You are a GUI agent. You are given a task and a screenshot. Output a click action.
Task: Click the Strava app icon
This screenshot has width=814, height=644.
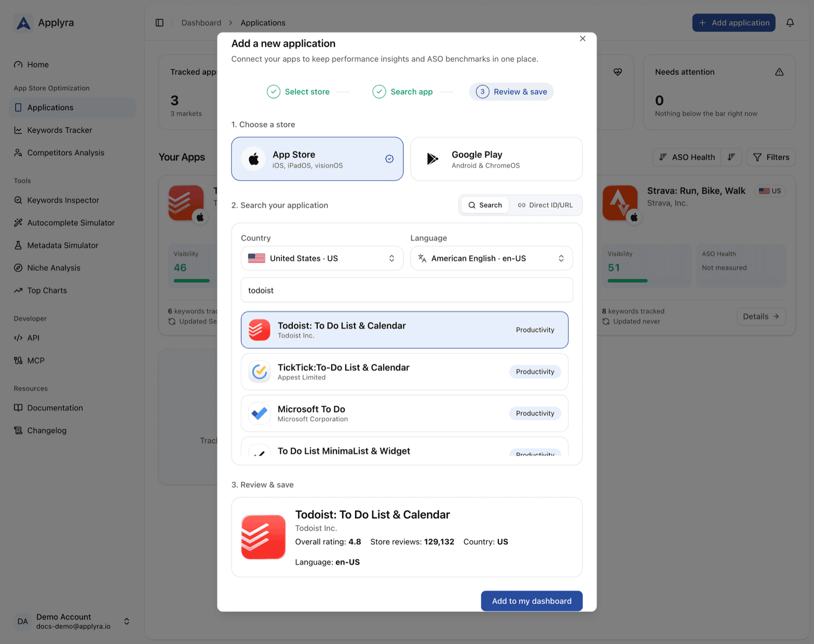click(x=620, y=203)
